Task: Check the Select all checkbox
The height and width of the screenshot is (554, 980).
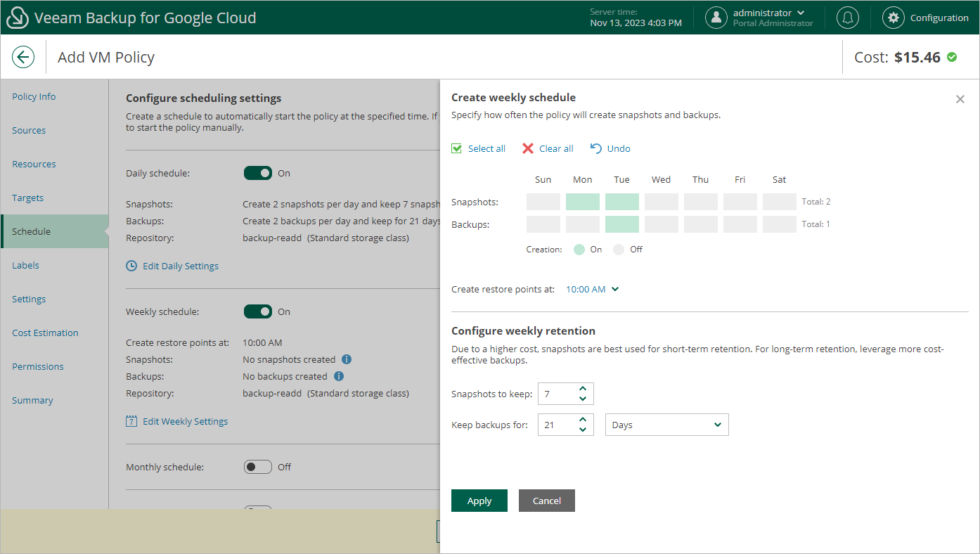Action: click(457, 148)
